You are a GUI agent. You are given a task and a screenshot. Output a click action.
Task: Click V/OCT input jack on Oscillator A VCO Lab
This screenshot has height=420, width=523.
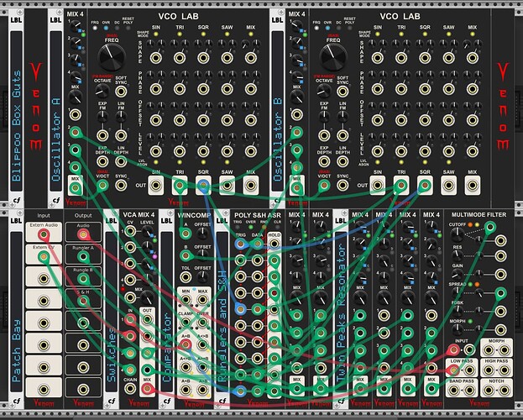pos(102,185)
